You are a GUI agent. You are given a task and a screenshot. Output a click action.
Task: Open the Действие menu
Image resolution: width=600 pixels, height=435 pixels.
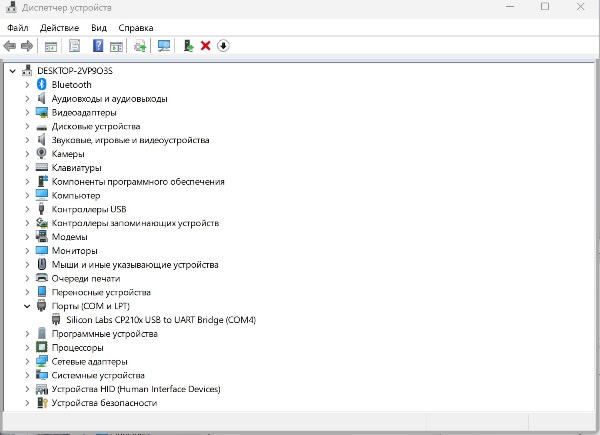pos(59,28)
